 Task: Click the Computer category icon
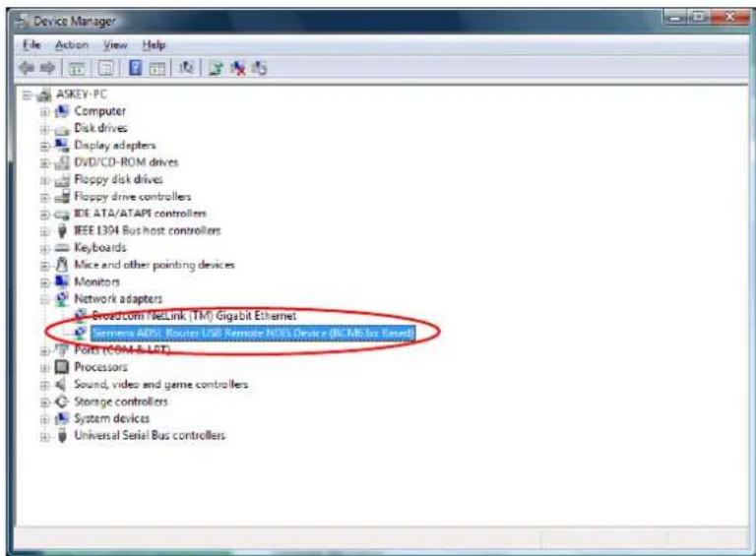[62, 112]
